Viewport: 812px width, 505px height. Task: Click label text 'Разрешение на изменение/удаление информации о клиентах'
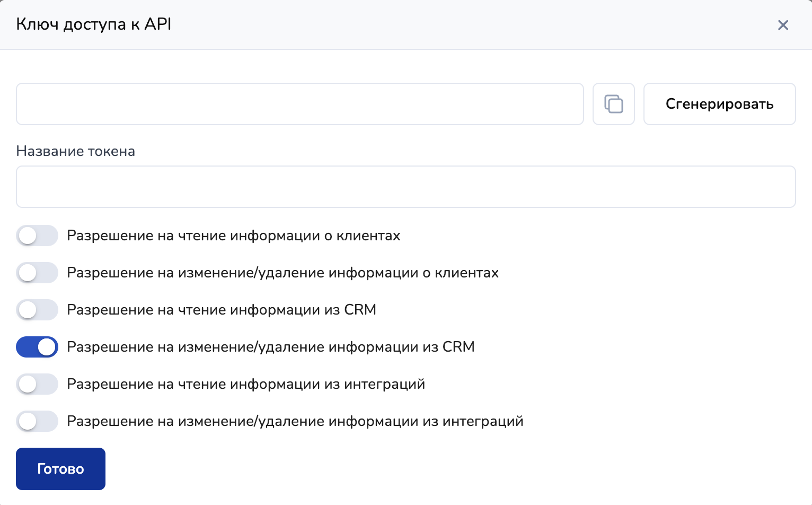(x=283, y=273)
